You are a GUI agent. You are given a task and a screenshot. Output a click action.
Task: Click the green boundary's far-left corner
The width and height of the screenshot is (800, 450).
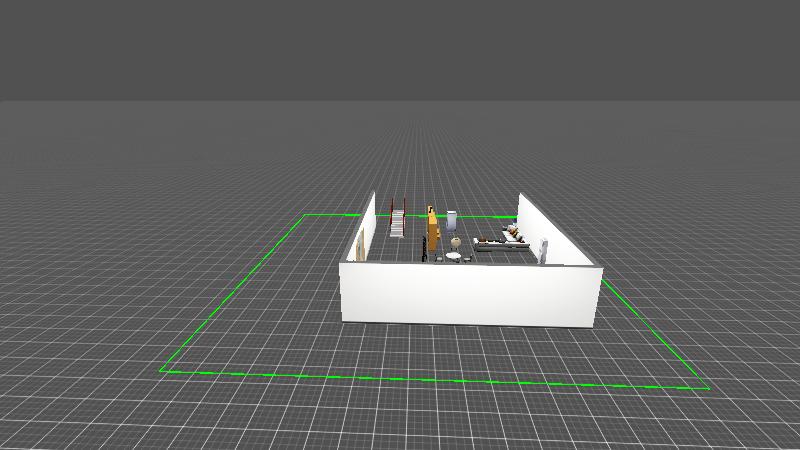[307, 214]
